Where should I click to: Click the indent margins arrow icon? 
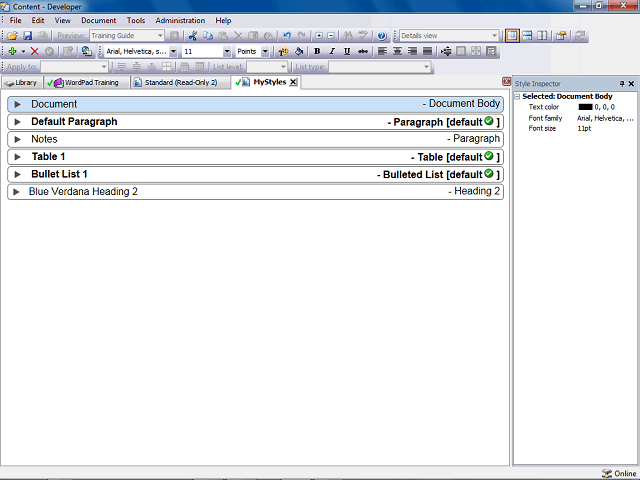[447, 51]
